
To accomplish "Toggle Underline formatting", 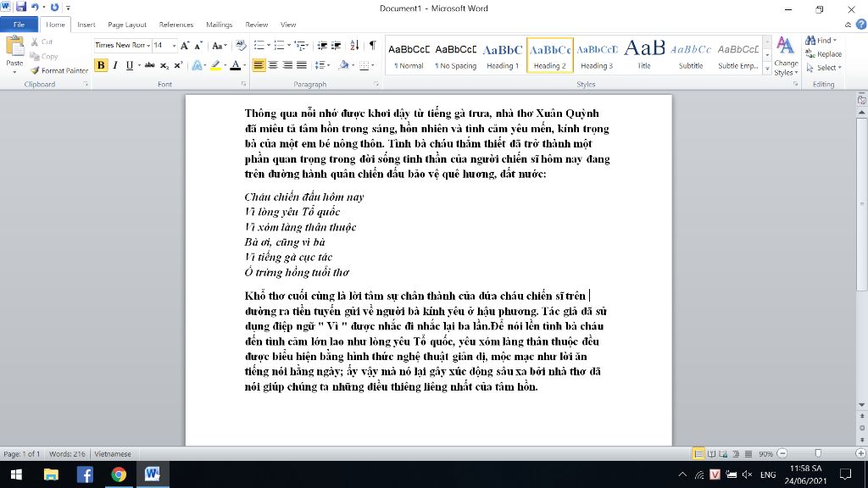I will (129, 65).
